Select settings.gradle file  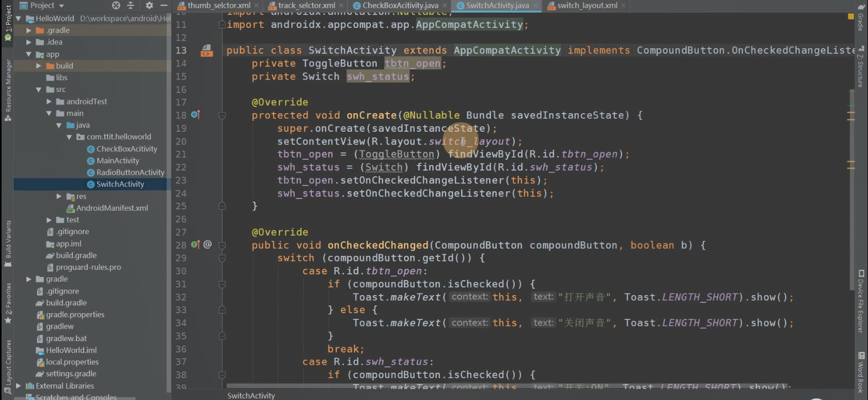(66, 374)
